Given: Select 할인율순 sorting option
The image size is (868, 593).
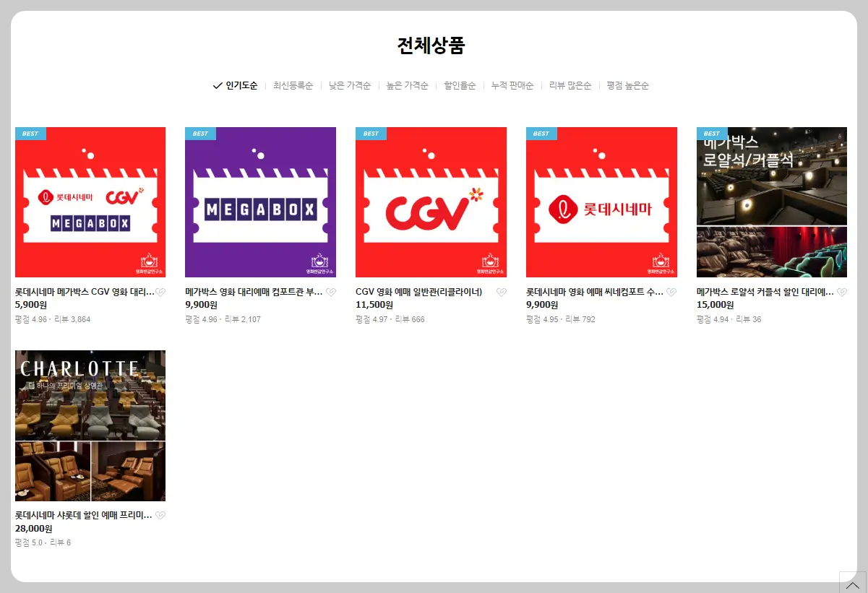Looking at the screenshot, I should (460, 85).
